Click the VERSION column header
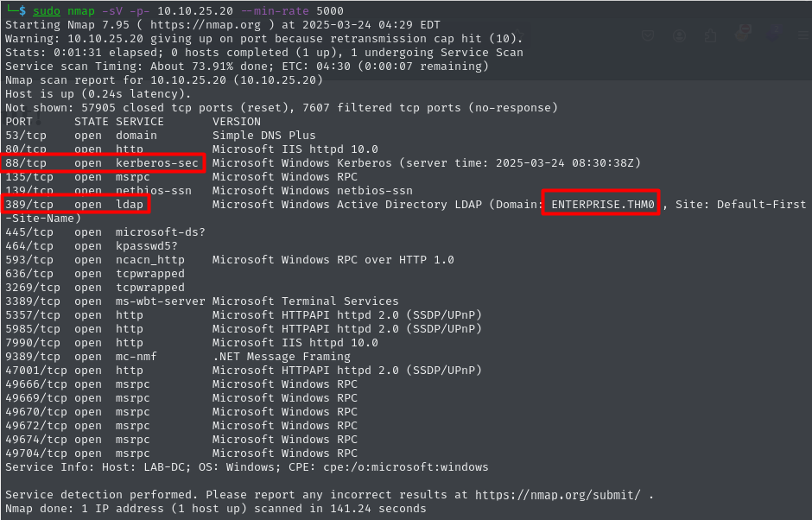Image resolution: width=812 pixels, height=520 pixels. [x=236, y=122]
